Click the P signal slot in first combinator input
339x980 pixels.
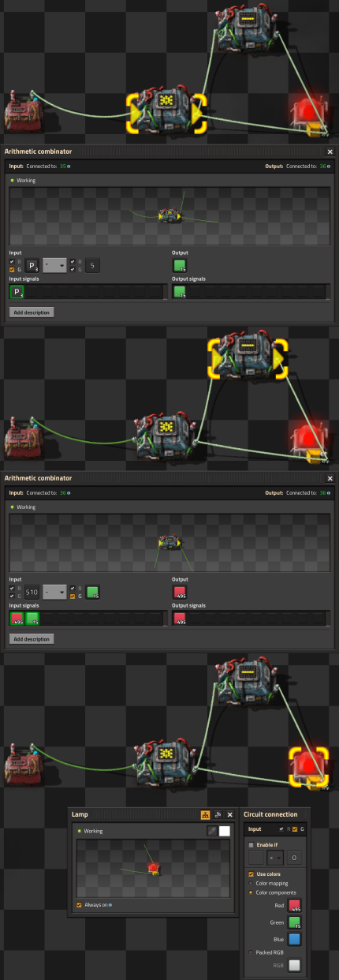tap(32, 266)
